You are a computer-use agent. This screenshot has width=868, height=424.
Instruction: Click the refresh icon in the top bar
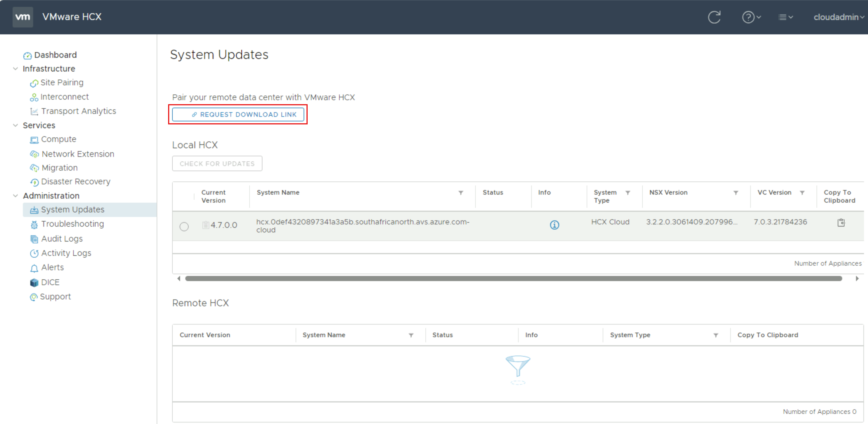coord(714,17)
